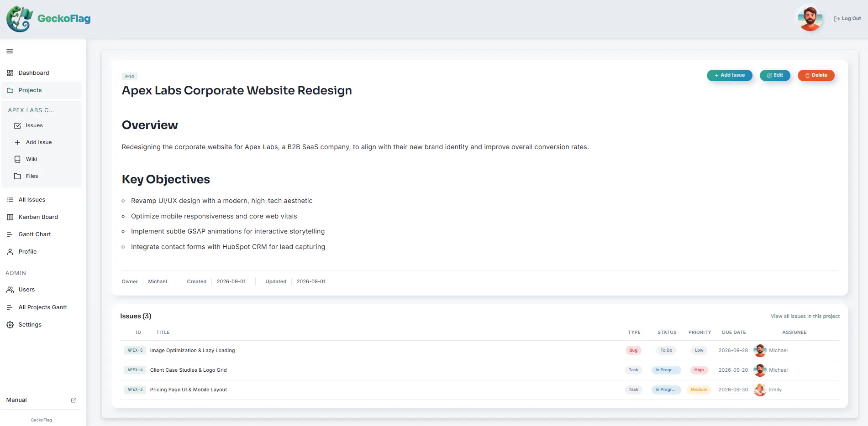868x426 pixels.
Task: Click Michael's avatar in APEX-5 row
Action: (x=760, y=350)
